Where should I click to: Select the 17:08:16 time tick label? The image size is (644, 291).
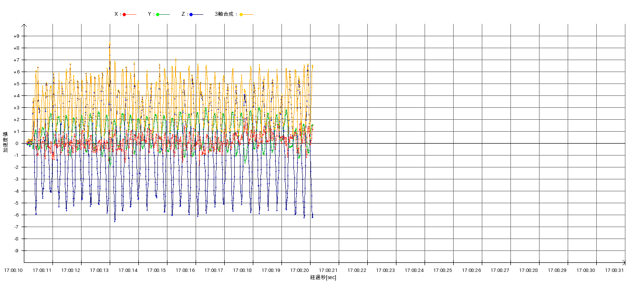pyautogui.click(x=185, y=270)
